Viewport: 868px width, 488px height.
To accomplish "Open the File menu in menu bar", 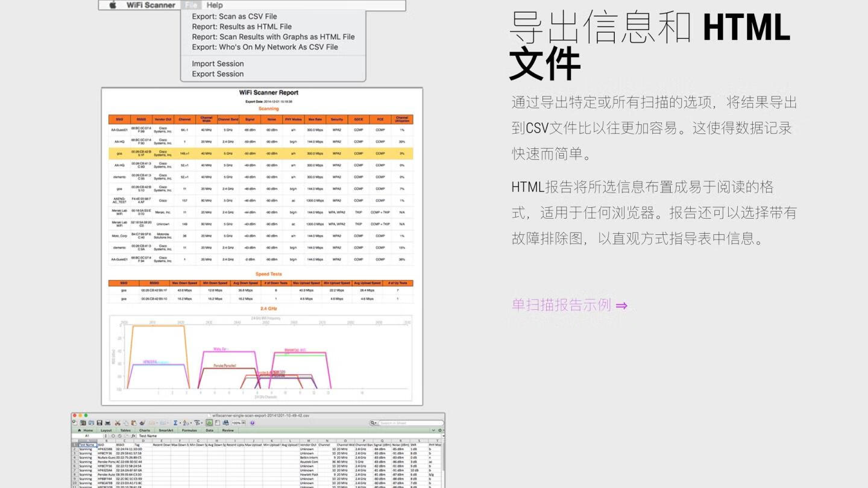I will [191, 5].
